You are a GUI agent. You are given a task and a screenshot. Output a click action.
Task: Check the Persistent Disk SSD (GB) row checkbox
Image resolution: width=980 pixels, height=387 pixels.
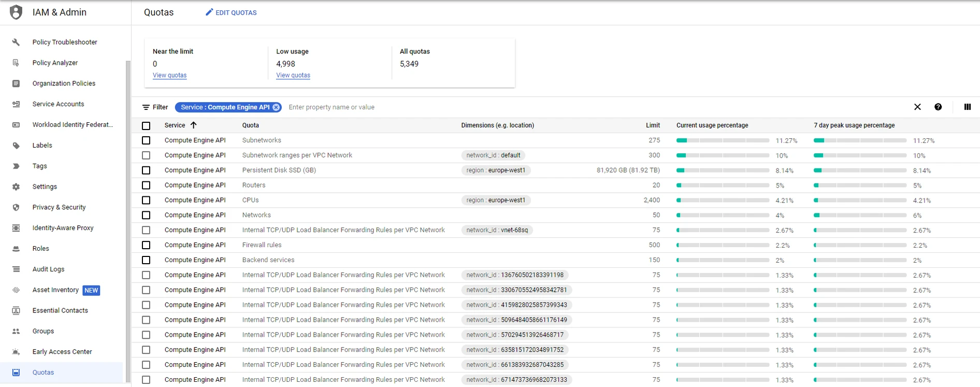146,170
